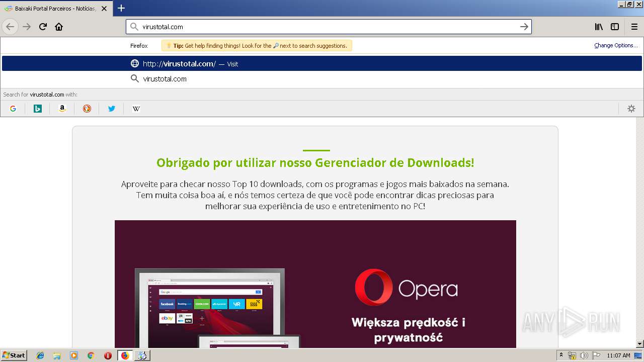Launch Opera from taskbar
Screen dimensions: 644x362
[108, 355]
